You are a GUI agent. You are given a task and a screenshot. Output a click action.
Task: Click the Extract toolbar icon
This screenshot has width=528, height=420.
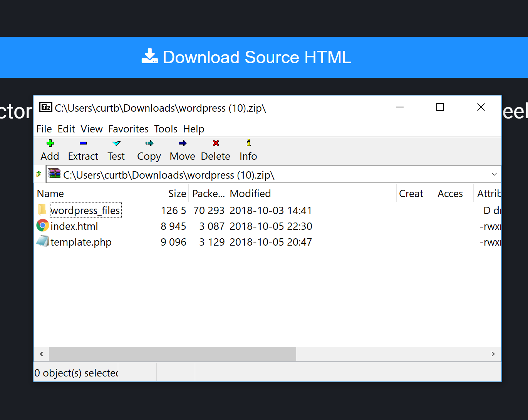click(83, 143)
